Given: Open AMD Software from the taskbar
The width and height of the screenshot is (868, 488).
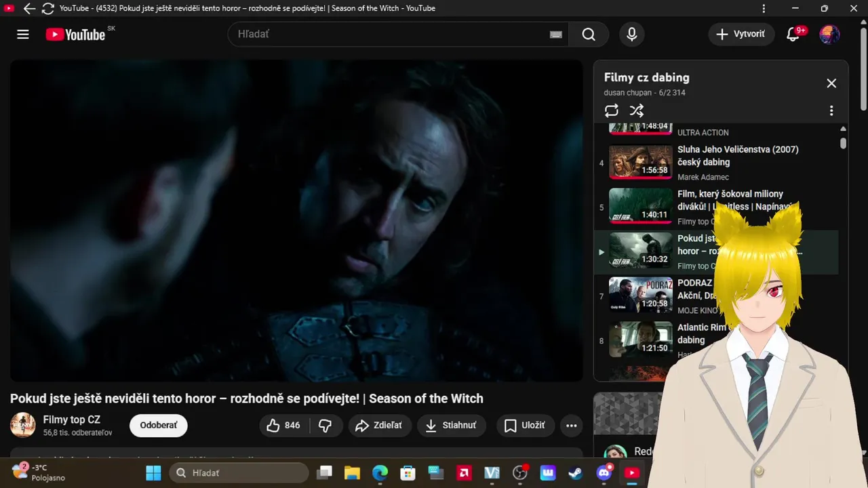Looking at the screenshot, I should [464, 472].
